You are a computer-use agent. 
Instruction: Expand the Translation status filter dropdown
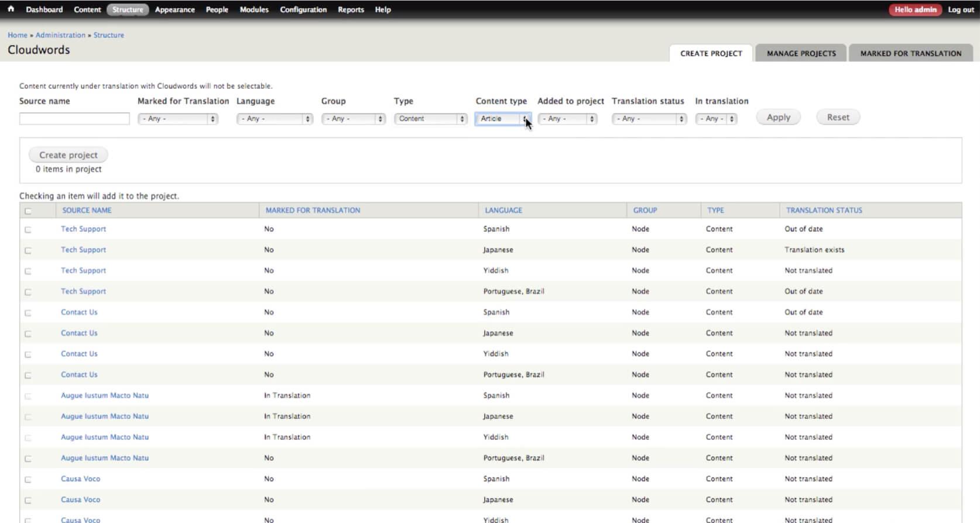pyautogui.click(x=649, y=119)
